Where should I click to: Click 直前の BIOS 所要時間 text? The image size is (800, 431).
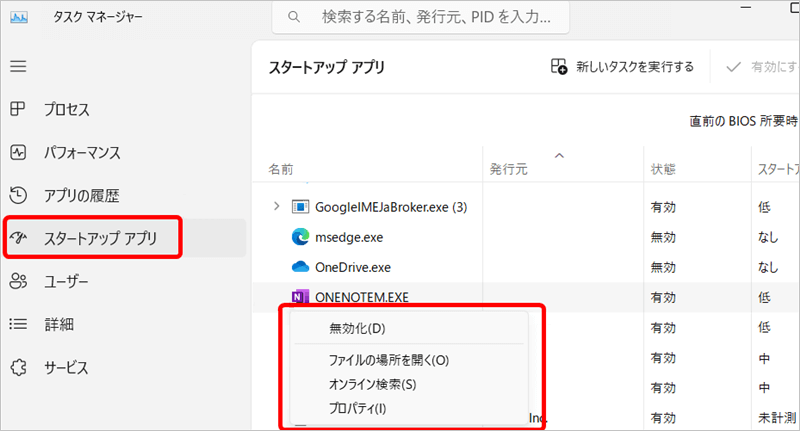click(744, 121)
